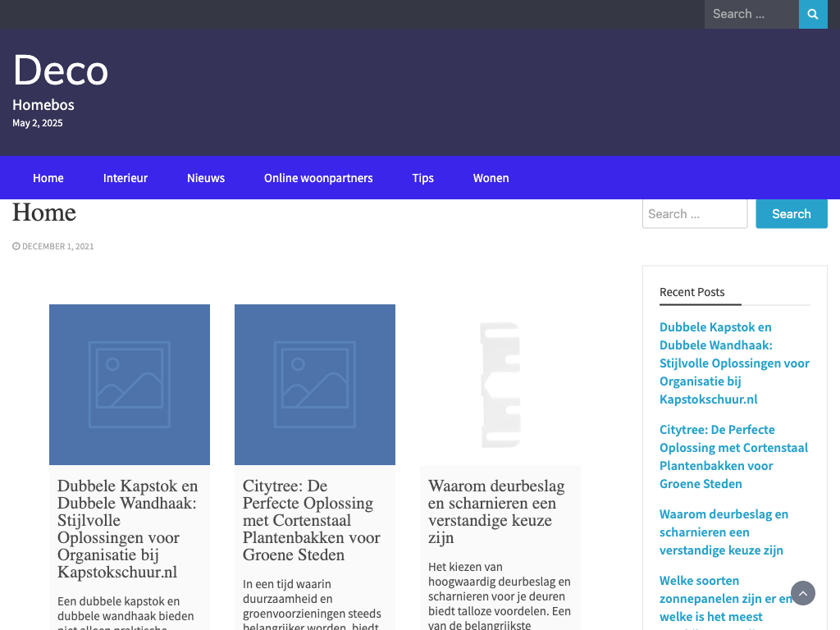840x630 pixels.
Task: Open the deurbeslag post thumbnail image
Action: pyautogui.click(x=500, y=385)
